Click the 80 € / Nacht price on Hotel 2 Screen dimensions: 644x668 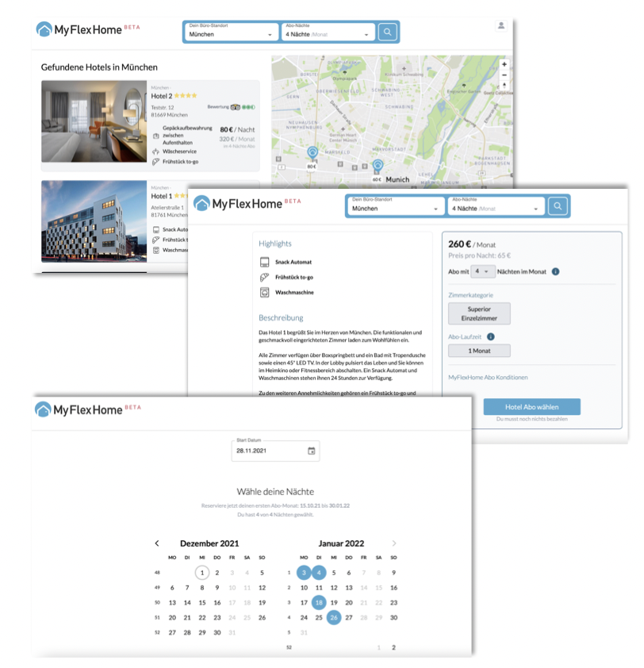pyautogui.click(x=237, y=129)
